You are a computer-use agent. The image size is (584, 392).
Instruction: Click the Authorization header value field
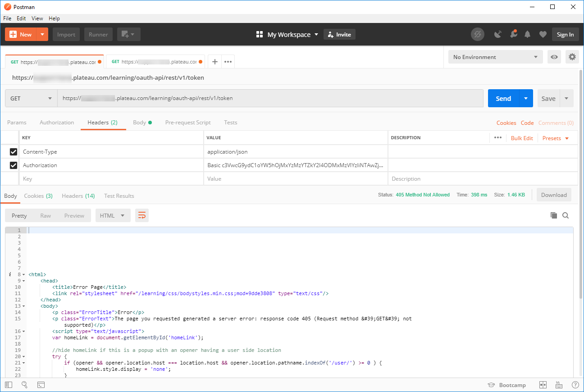296,165
